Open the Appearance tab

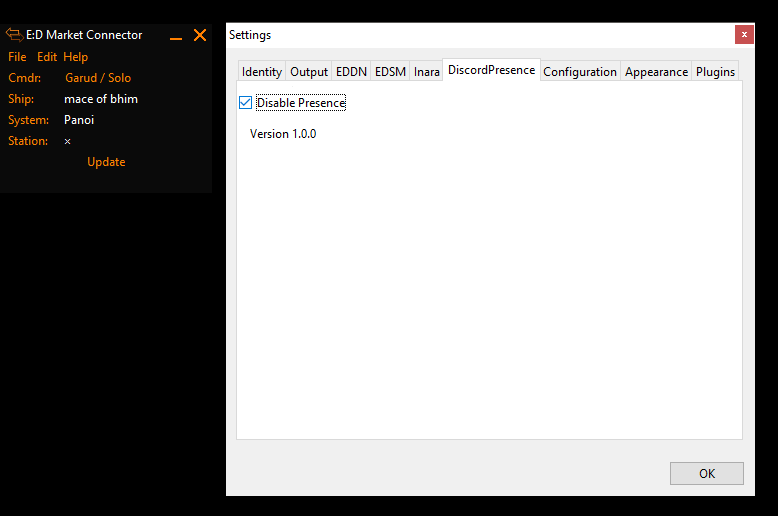pyautogui.click(x=656, y=72)
